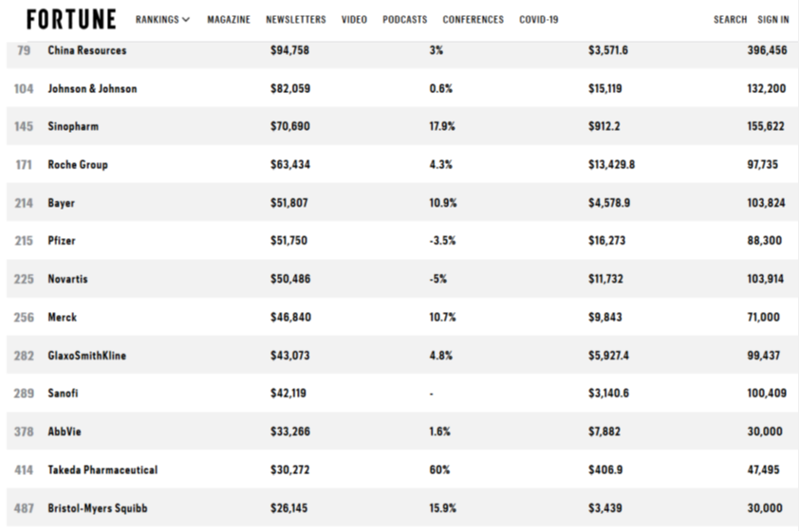
Task: Select the Sinopharm company row
Action: click(x=402, y=126)
